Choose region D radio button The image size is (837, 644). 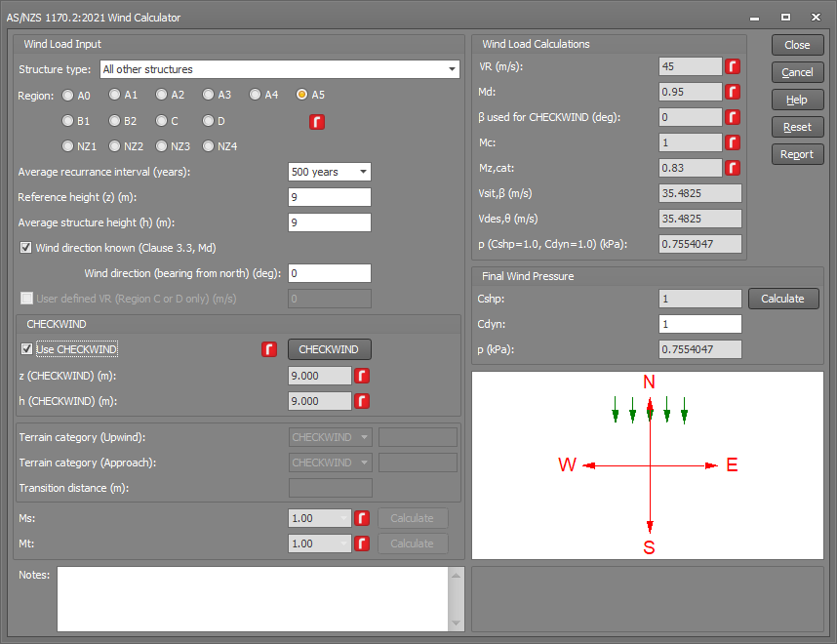tap(208, 121)
